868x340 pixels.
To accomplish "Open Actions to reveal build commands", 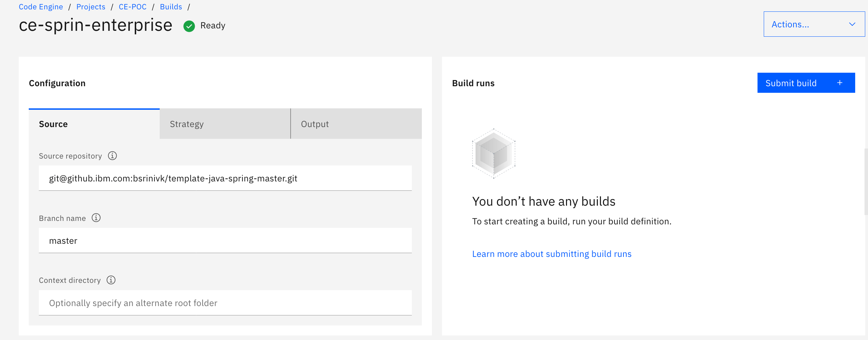I will tap(814, 24).
